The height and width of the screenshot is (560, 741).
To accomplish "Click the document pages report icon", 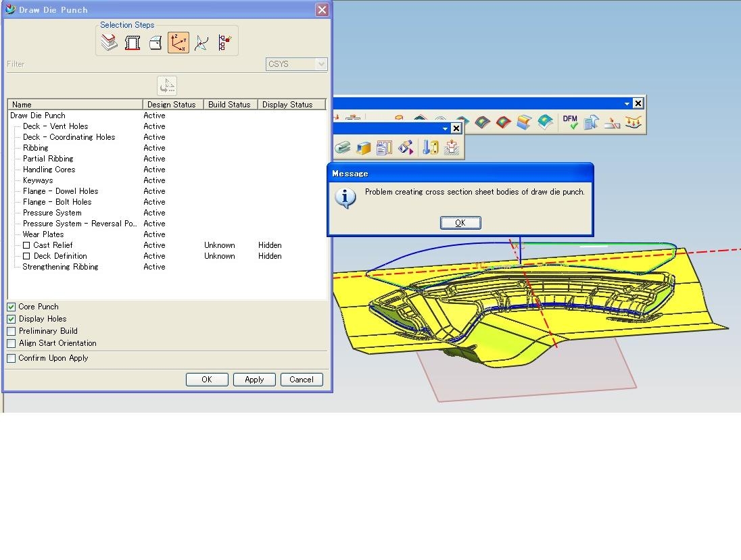I will [x=384, y=148].
